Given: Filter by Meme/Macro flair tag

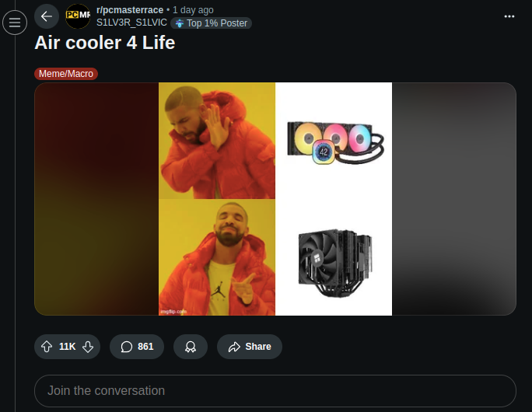Looking at the screenshot, I should [x=66, y=74].
